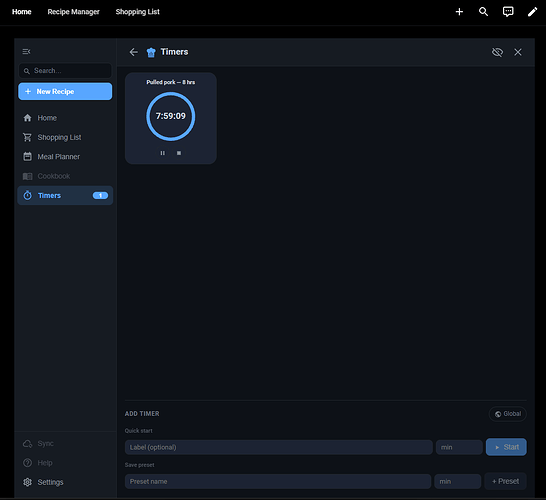
Task: Create a New Recipe
Action: coord(65,91)
